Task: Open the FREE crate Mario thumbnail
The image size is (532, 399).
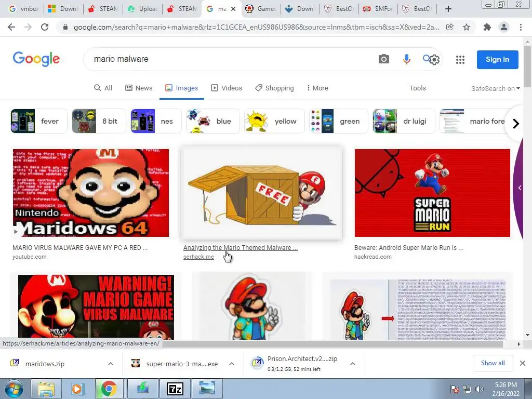Action: [x=261, y=193]
